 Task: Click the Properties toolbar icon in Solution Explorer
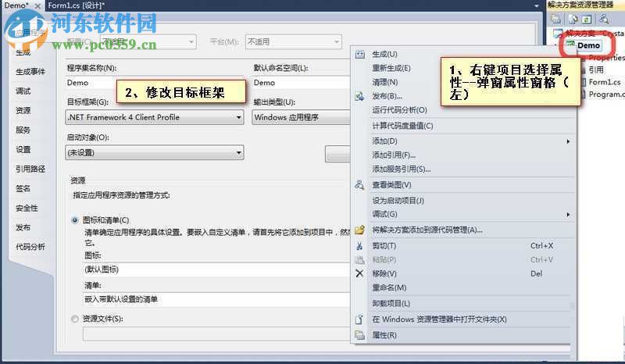(555, 19)
